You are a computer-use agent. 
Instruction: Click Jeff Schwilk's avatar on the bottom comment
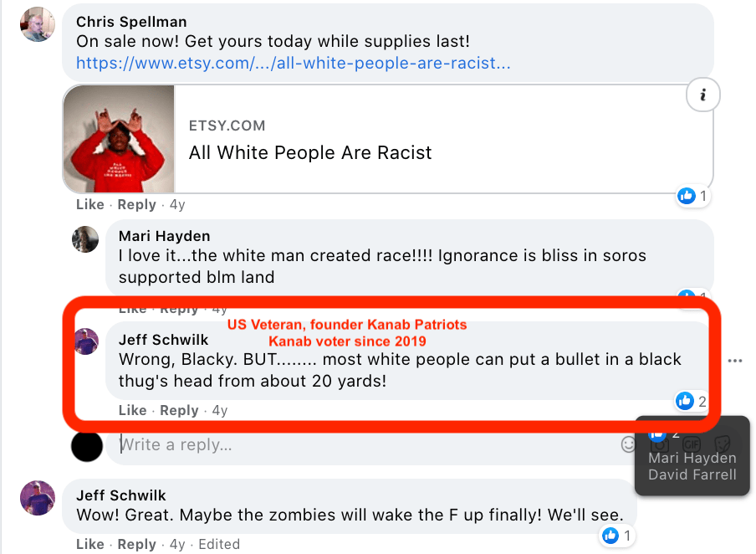[x=38, y=499]
